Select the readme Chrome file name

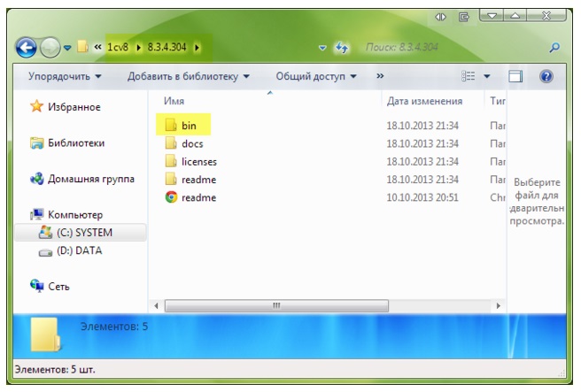(x=198, y=197)
